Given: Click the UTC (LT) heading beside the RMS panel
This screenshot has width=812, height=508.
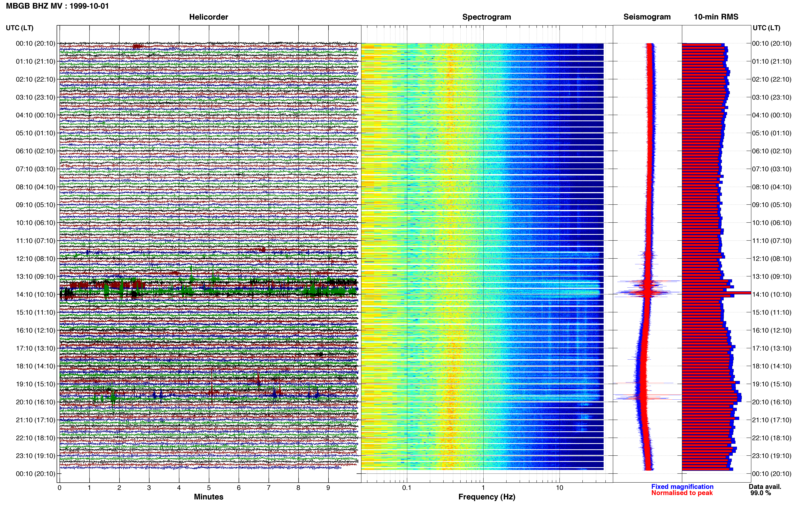Looking at the screenshot, I should tap(766, 28).
